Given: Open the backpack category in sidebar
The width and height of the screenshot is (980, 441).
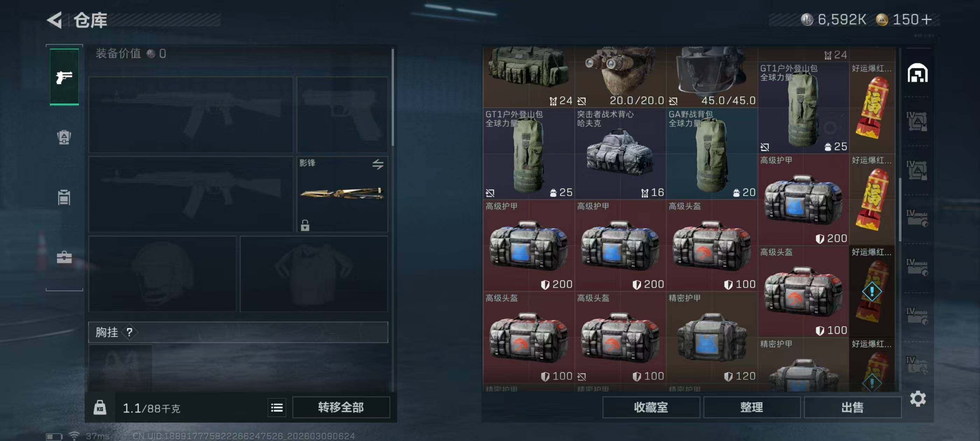Looking at the screenshot, I should click(64, 137).
